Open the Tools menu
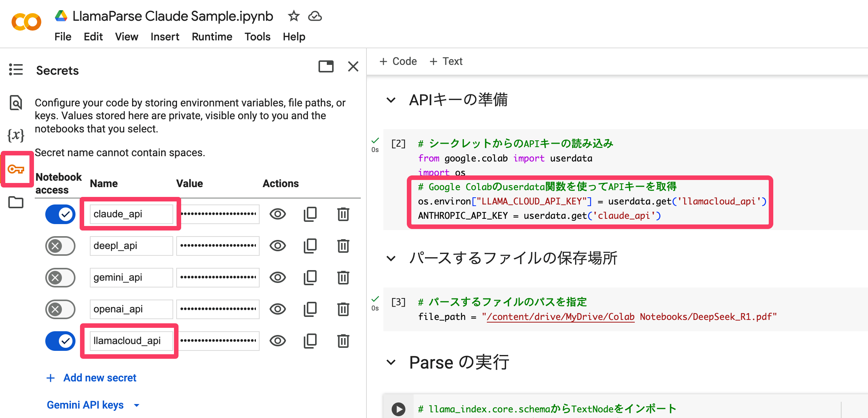 pyautogui.click(x=257, y=37)
